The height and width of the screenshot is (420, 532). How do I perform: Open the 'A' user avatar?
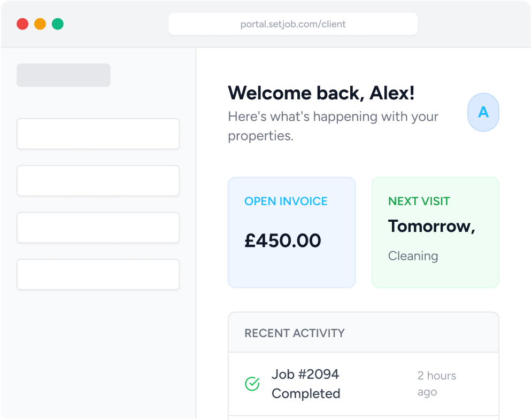coord(483,112)
